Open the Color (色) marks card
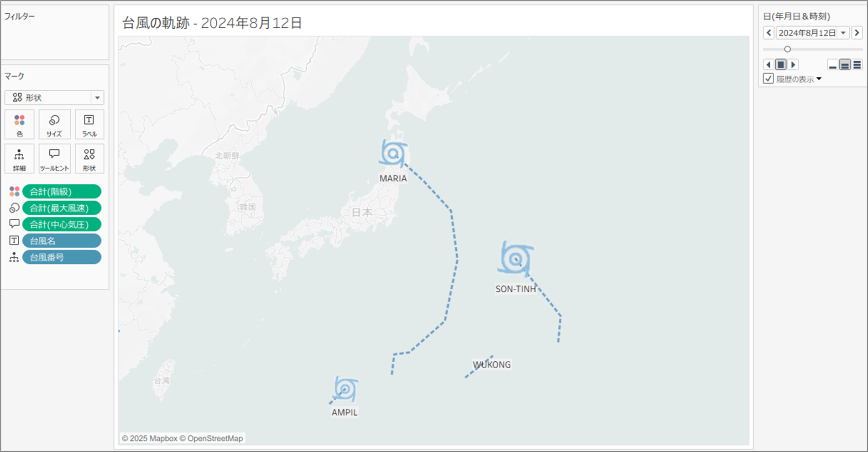The height and width of the screenshot is (452, 868). pos(20,124)
